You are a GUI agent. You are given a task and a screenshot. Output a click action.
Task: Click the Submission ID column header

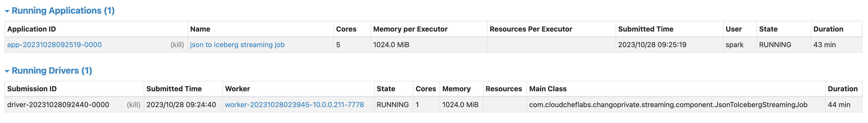32,89
